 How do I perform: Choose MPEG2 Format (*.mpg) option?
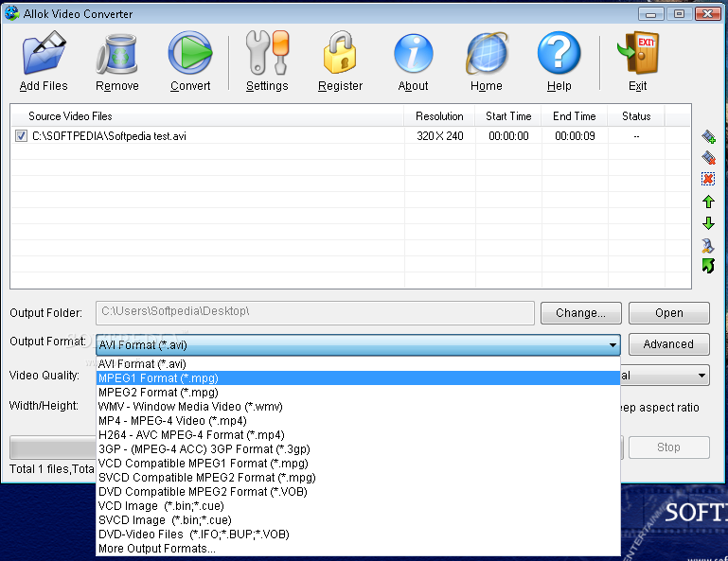tap(358, 393)
